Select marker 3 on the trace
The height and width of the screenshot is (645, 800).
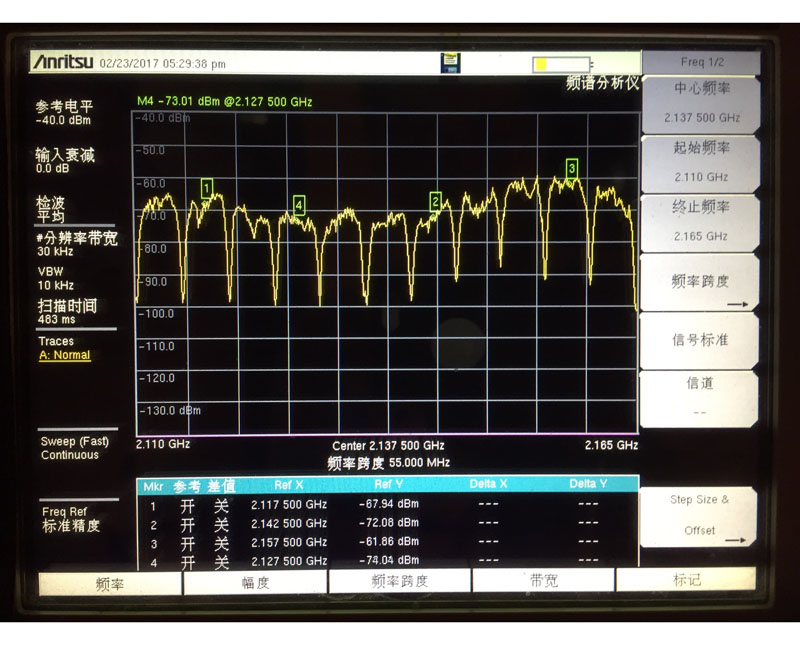(x=572, y=168)
